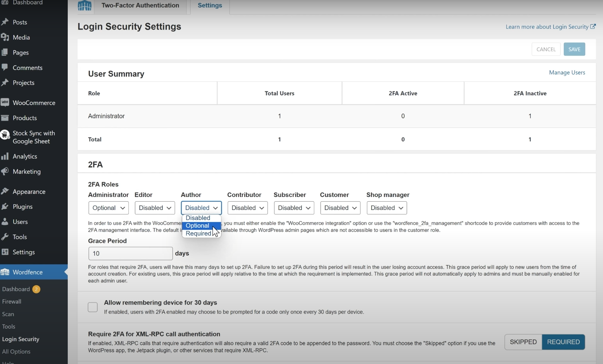Open the Appearance paintbrush icon
This screenshot has width=603, height=364.
[5, 191]
